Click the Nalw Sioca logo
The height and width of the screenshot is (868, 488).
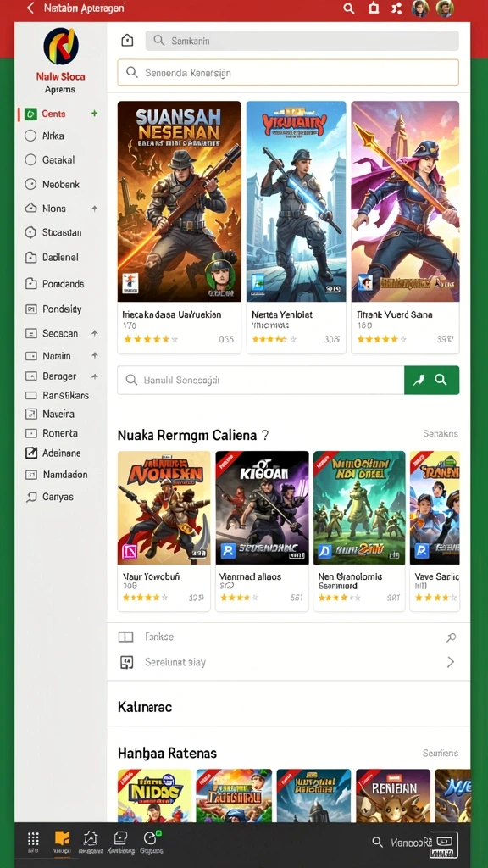(61, 47)
